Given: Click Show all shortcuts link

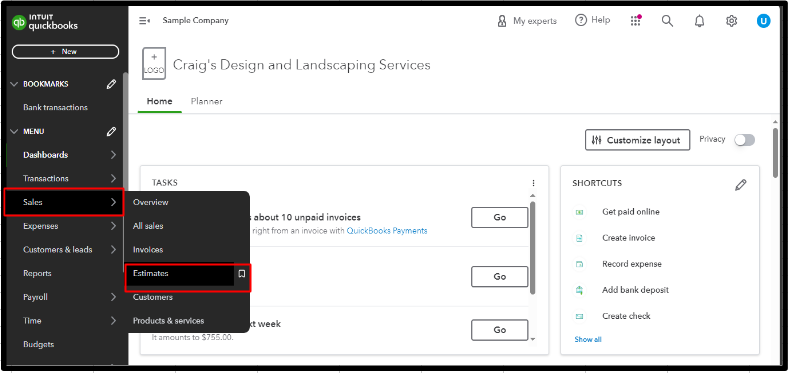Looking at the screenshot, I should pyautogui.click(x=587, y=340).
